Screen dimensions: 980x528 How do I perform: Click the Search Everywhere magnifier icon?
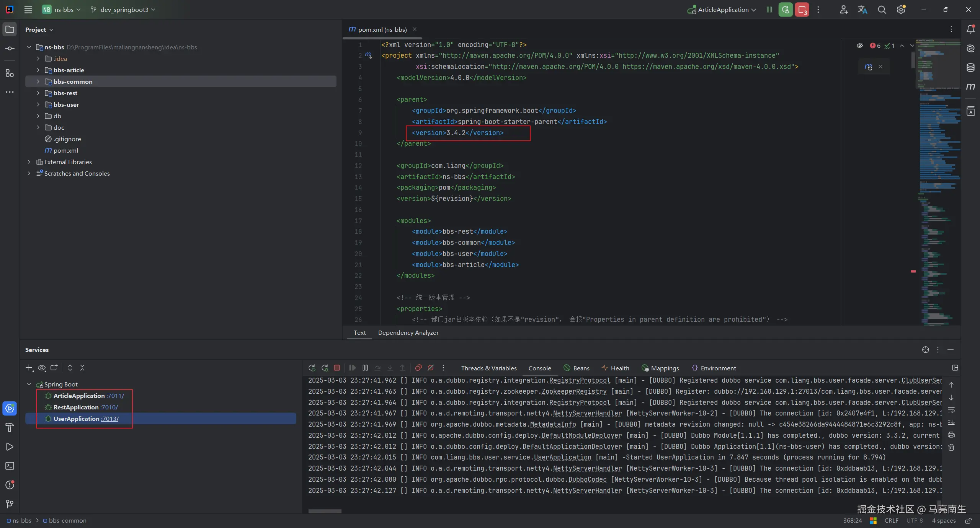pyautogui.click(x=882, y=10)
